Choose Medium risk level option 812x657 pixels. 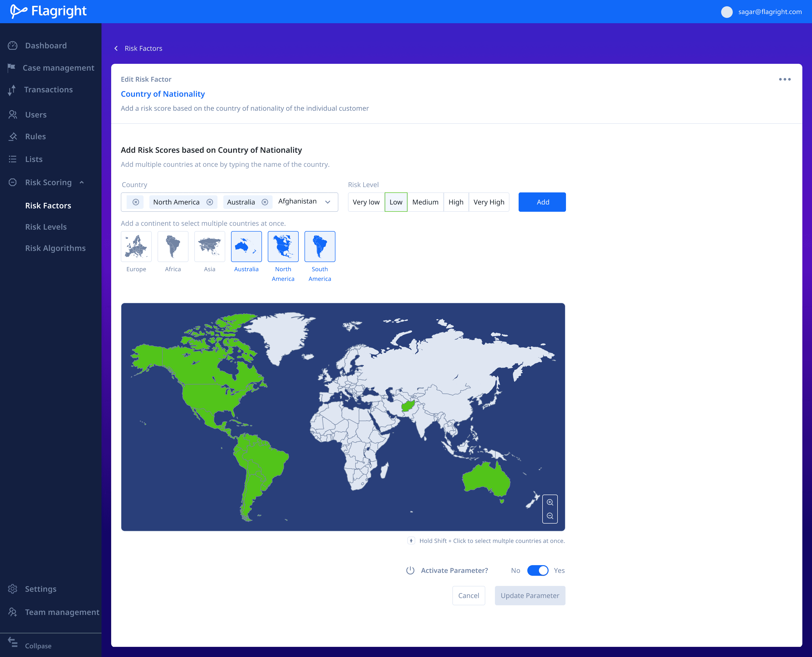[425, 202]
